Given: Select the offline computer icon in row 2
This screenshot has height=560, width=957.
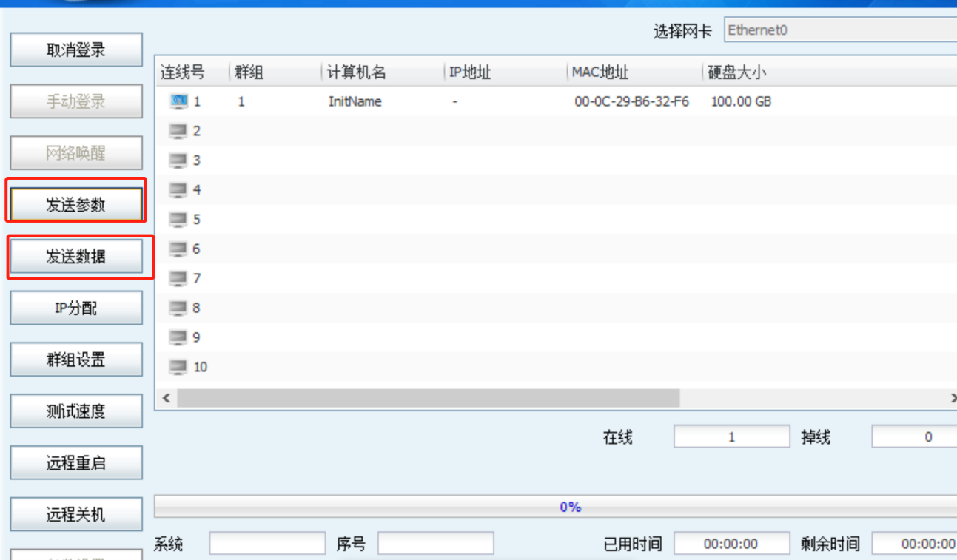Looking at the screenshot, I should 178,131.
